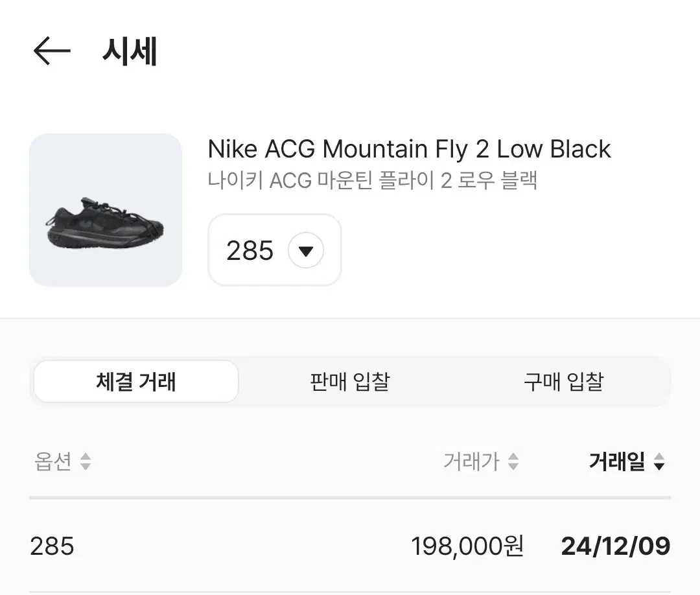Image resolution: width=700 pixels, height=595 pixels.
Task: Click the circled down-arrow next to 285
Action: pyautogui.click(x=306, y=250)
